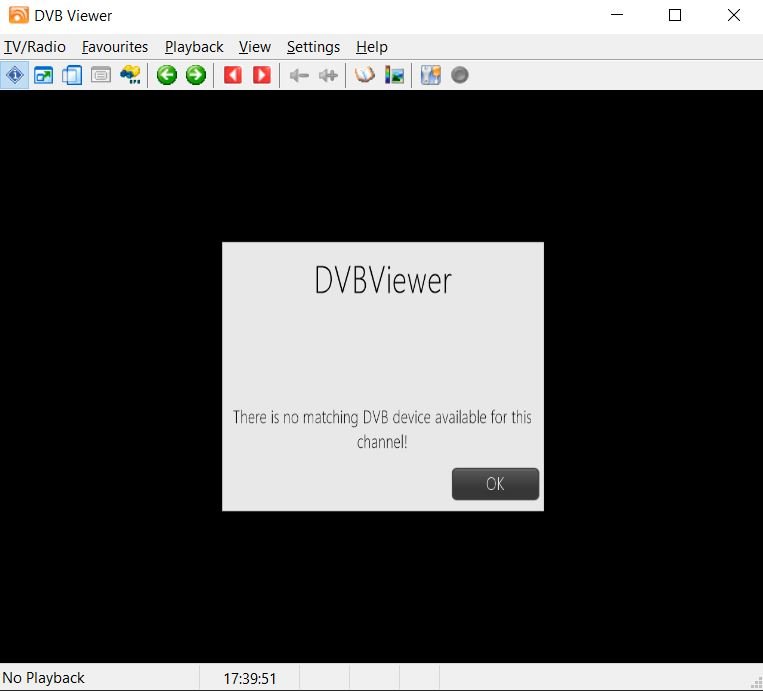763x691 pixels.
Task: Open the Favourites menu
Action: (x=115, y=47)
